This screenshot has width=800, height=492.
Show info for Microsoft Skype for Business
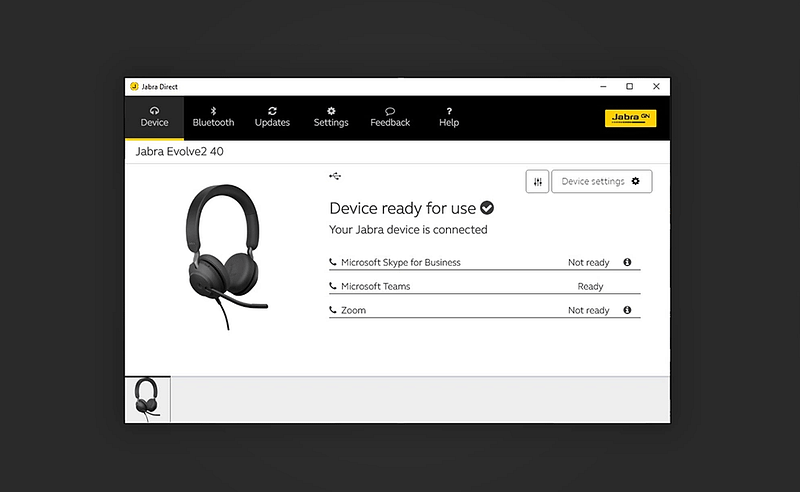[627, 262]
